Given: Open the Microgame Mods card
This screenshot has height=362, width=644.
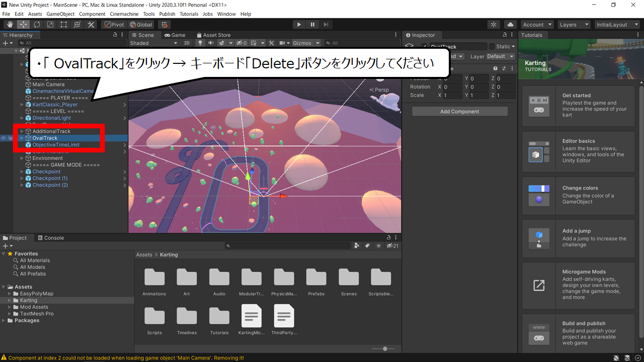Looking at the screenshot, I should coord(579,286).
